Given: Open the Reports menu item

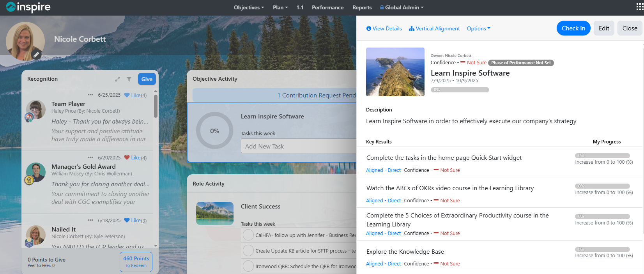Looking at the screenshot, I should [362, 7].
